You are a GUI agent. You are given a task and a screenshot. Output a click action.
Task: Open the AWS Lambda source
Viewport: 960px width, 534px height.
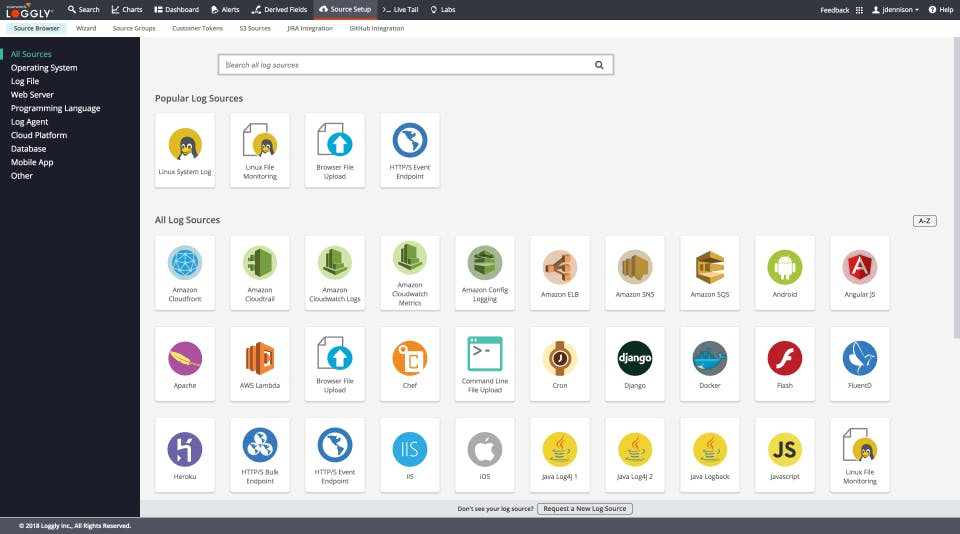[x=260, y=364]
